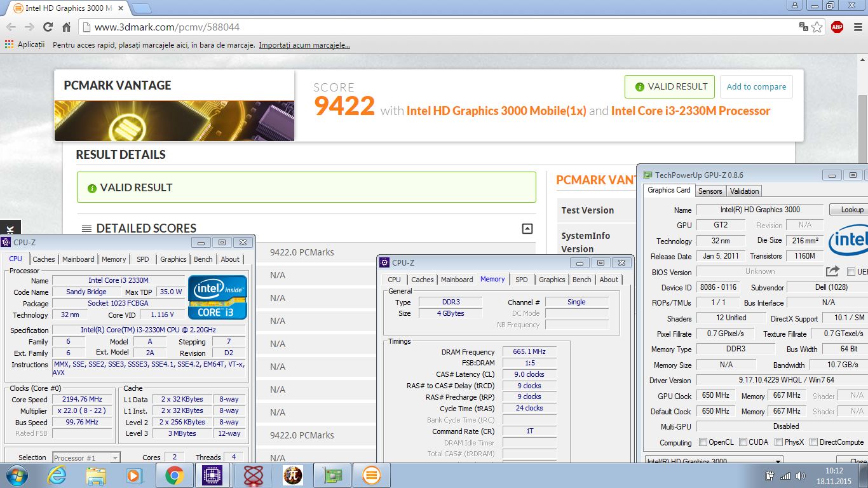Open the Super PI taskbar icon
The image size is (868, 488).
tap(293, 475)
